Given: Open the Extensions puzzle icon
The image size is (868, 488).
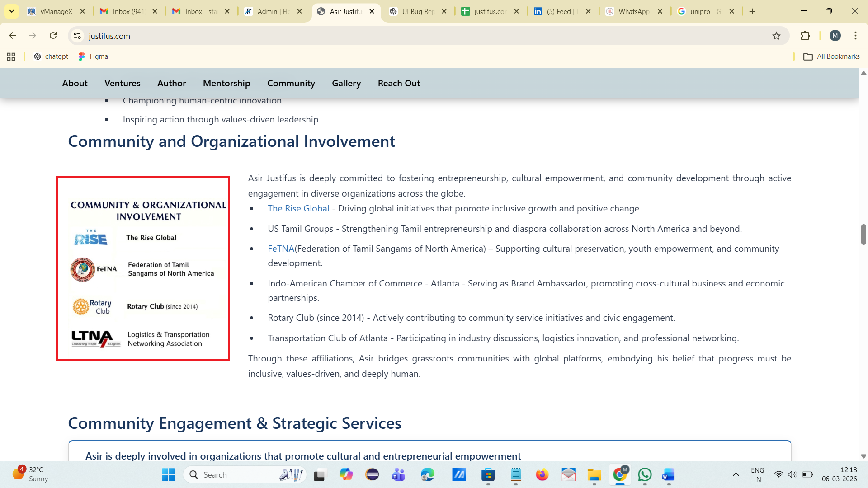Looking at the screenshot, I should [x=805, y=36].
